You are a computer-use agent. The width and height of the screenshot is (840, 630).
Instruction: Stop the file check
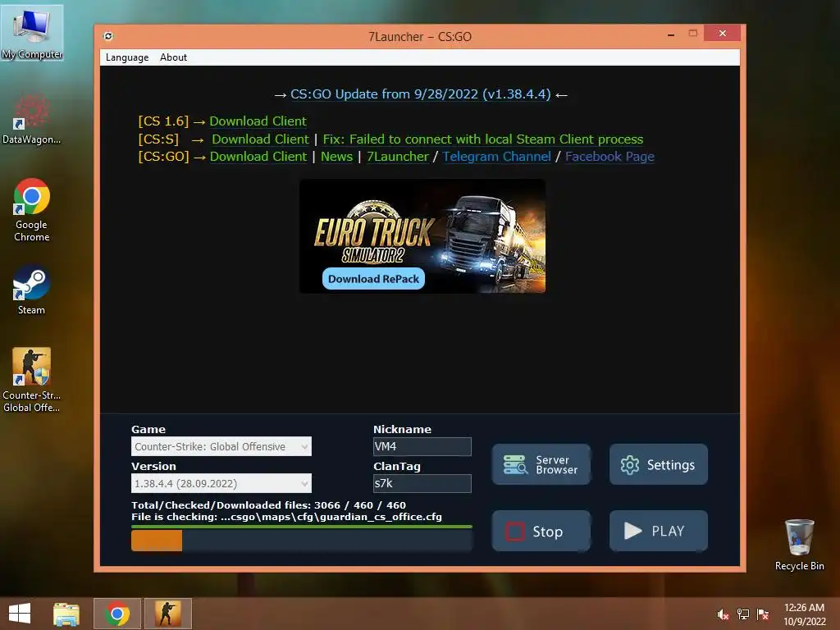pos(541,531)
